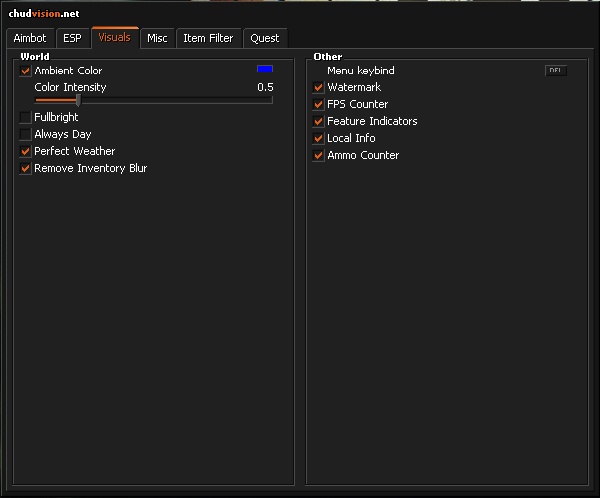Disable the Ambient Color checkbox
The height and width of the screenshot is (498, 600).
[25, 71]
